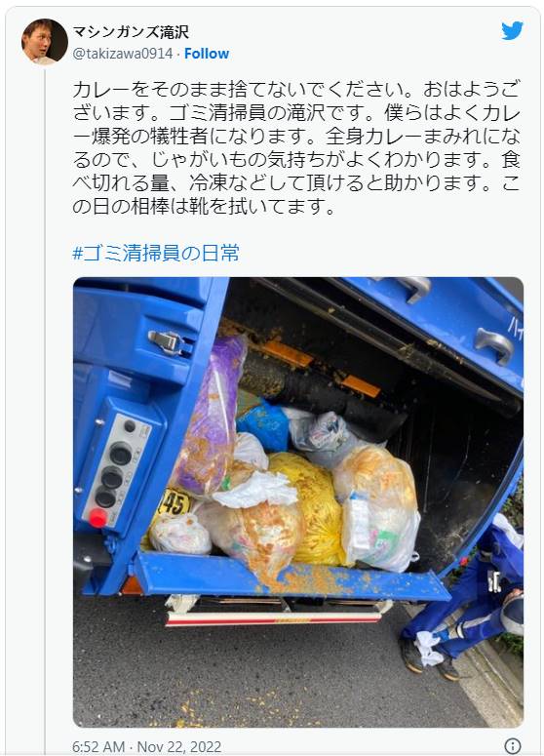Click the tweet text body

[x=296, y=147]
